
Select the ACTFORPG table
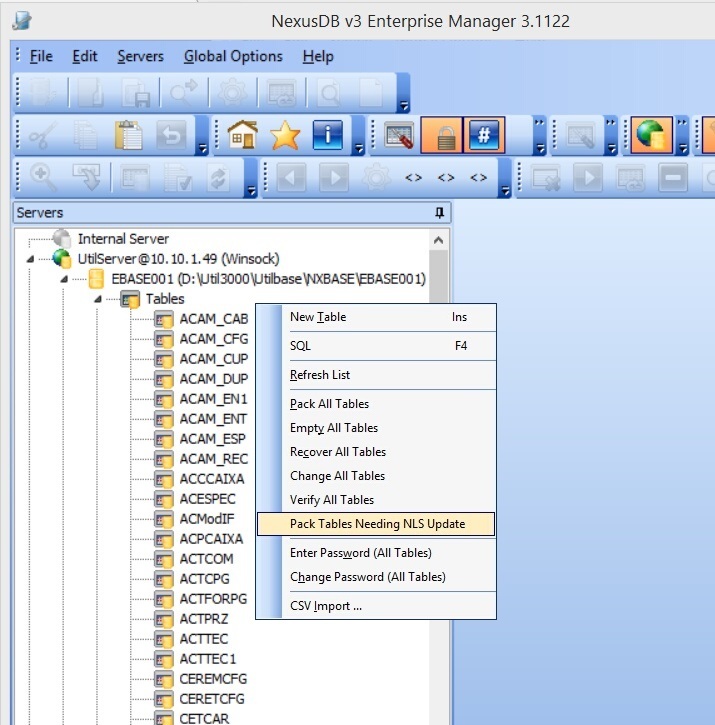click(x=213, y=599)
